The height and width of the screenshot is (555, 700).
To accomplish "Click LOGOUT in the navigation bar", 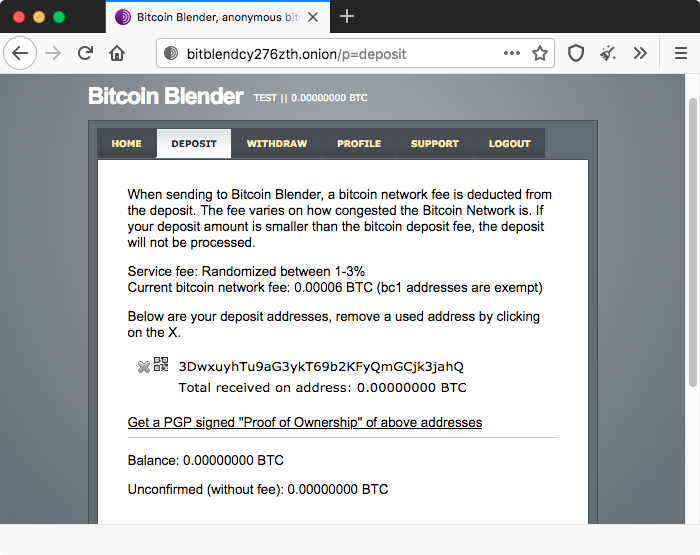I will click(509, 143).
